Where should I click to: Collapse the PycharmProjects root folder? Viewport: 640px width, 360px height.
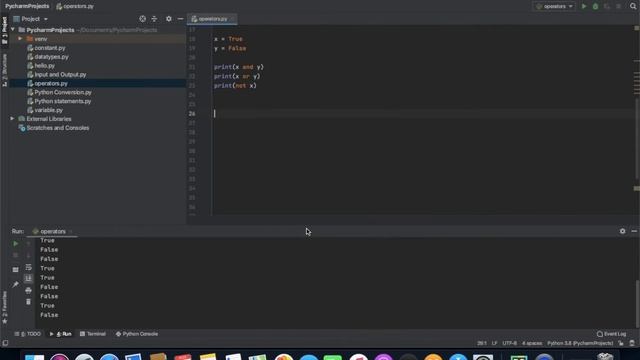point(13,30)
